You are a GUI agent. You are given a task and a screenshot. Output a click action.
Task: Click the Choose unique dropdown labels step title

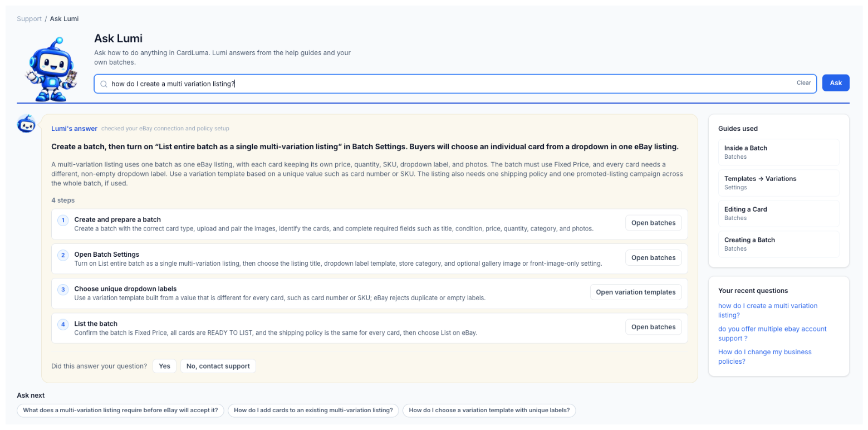(125, 289)
